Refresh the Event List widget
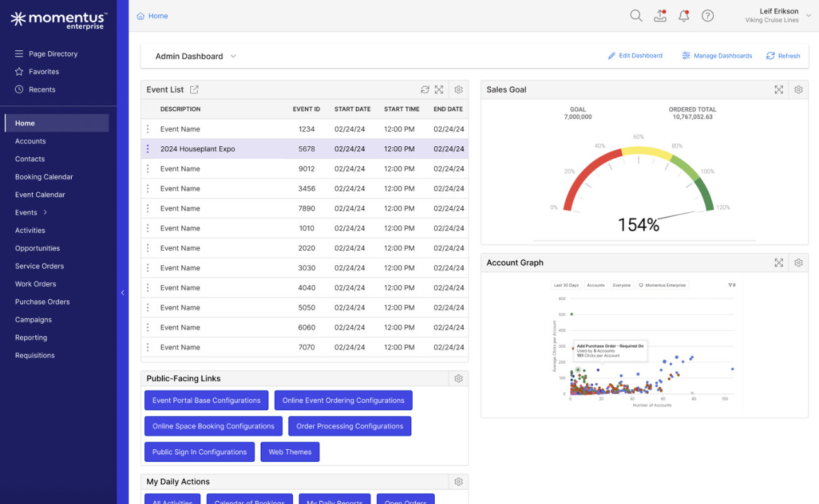The width and height of the screenshot is (819, 504). point(425,89)
